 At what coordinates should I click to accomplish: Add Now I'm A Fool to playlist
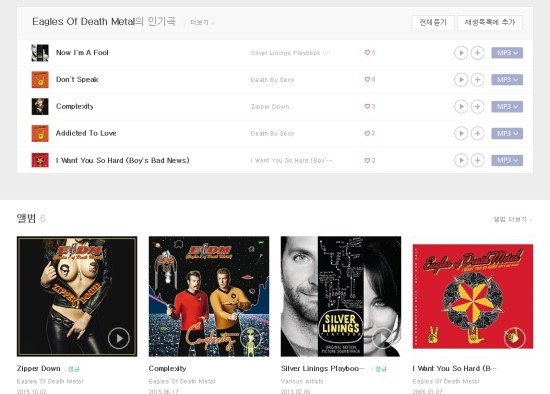point(477,53)
